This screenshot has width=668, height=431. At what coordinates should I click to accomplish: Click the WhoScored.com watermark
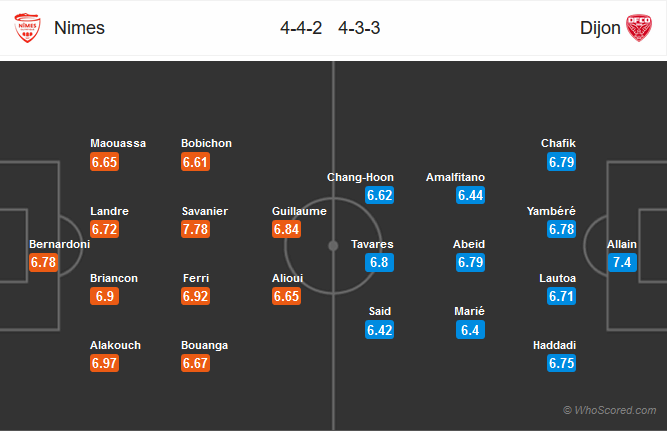tap(610, 411)
